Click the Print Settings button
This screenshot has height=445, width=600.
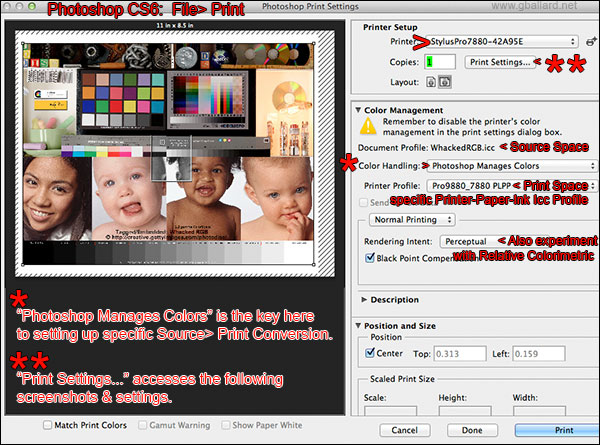pos(500,62)
